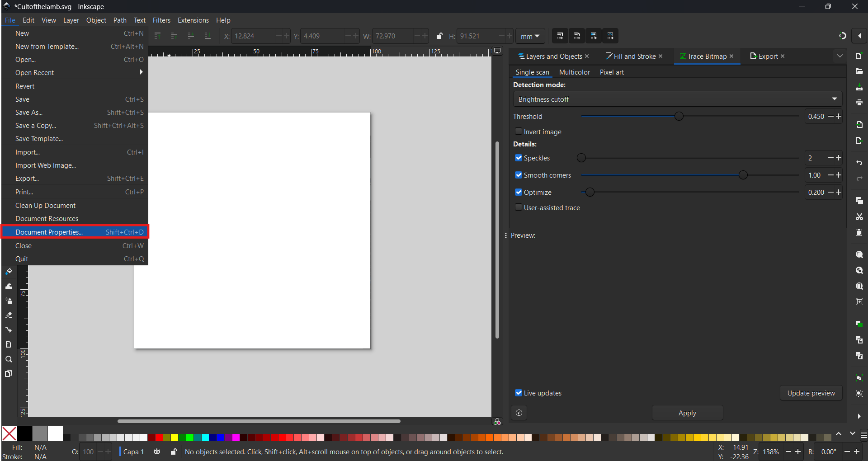Click the zoom to page icon
868x461 pixels.
coord(859,286)
